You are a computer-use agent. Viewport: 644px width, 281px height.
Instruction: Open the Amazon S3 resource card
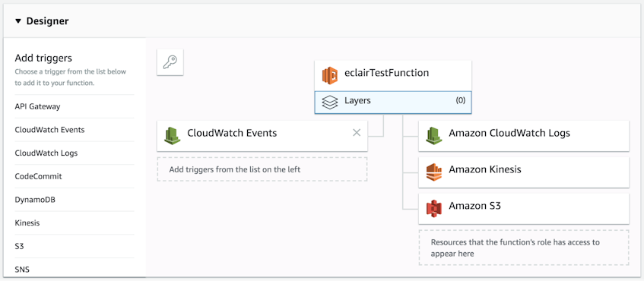point(524,208)
